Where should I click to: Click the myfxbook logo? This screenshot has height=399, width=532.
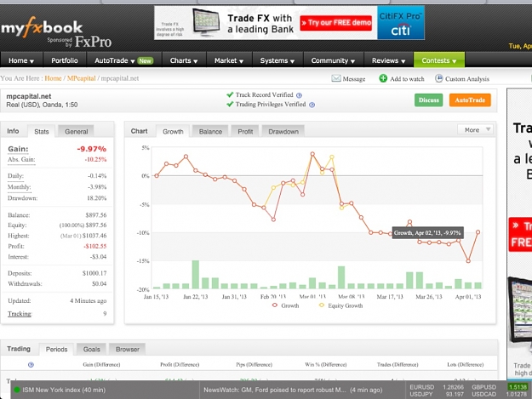tap(42, 27)
